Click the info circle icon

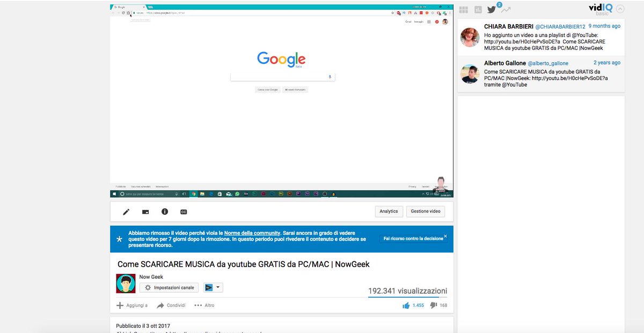[165, 212]
